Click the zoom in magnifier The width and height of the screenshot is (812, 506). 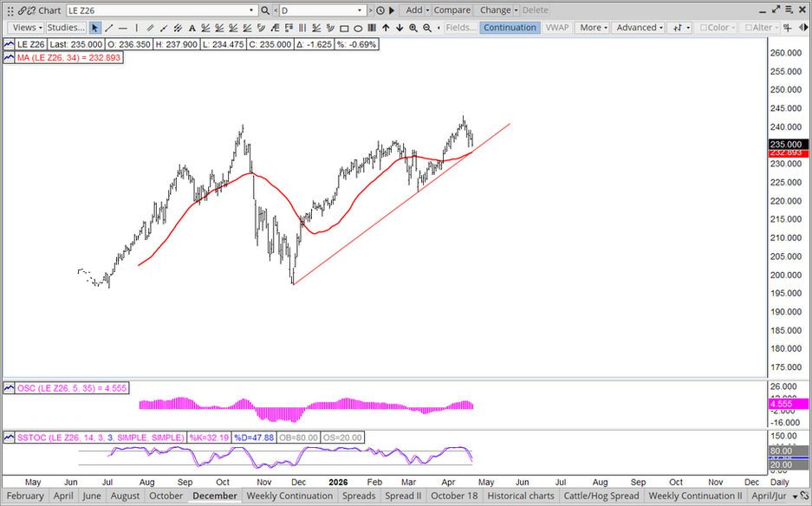(x=413, y=28)
